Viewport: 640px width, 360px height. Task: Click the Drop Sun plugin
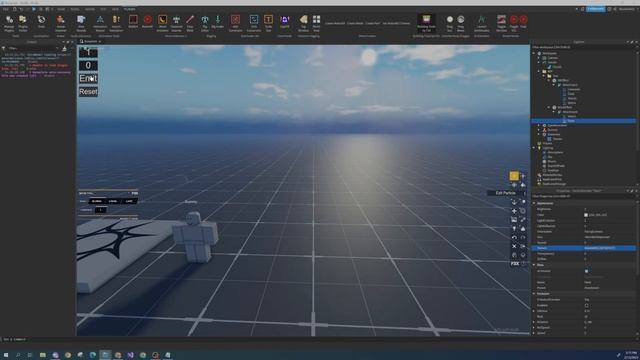click(x=449, y=23)
